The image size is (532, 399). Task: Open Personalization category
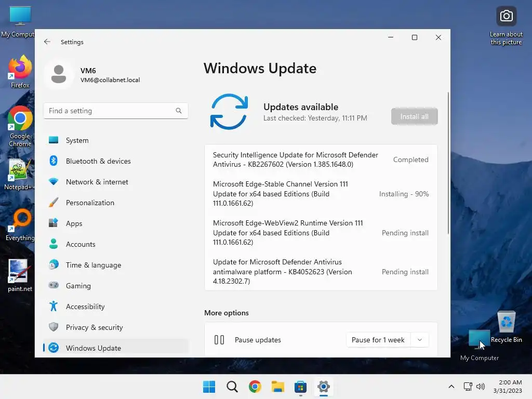[x=115, y=203]
